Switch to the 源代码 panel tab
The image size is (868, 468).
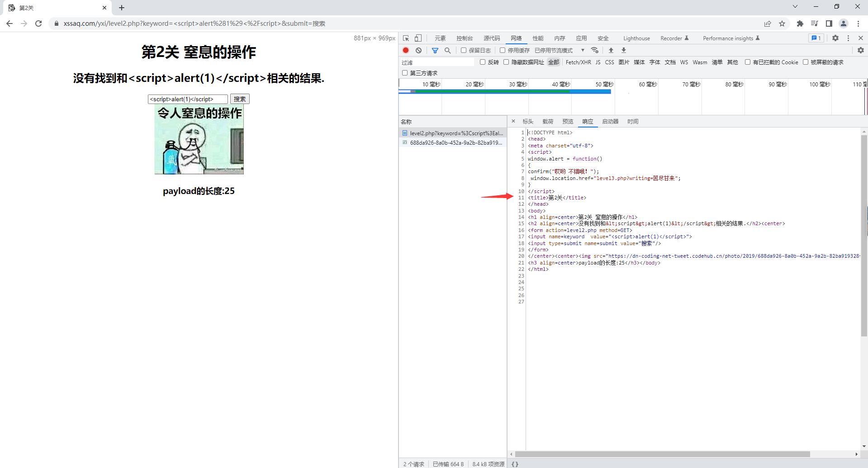tap(492, 38)
